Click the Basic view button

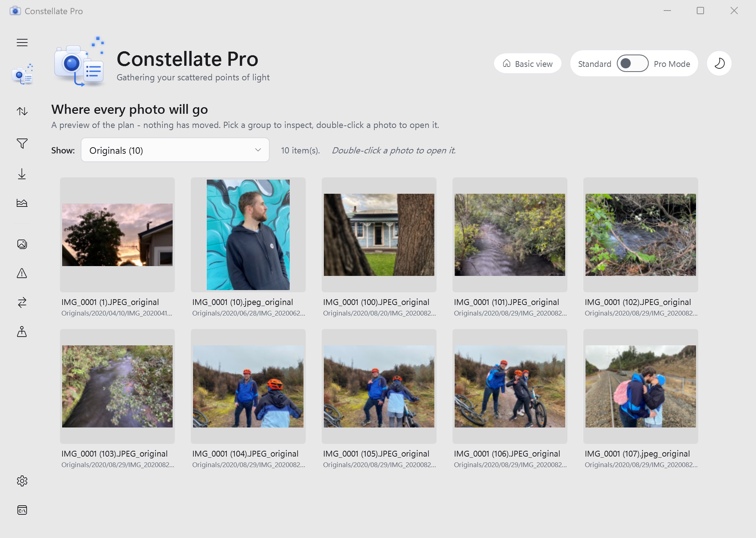[x=527, y=64]
